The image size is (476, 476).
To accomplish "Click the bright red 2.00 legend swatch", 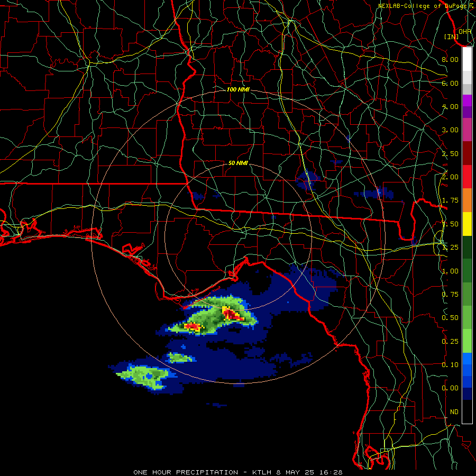I will tap(467, 177).
